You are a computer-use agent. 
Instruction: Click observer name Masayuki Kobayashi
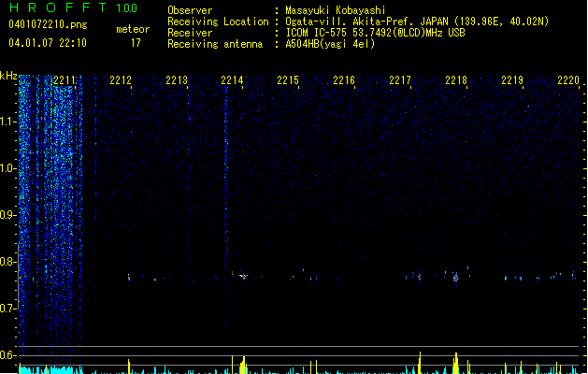pos(336,10)
